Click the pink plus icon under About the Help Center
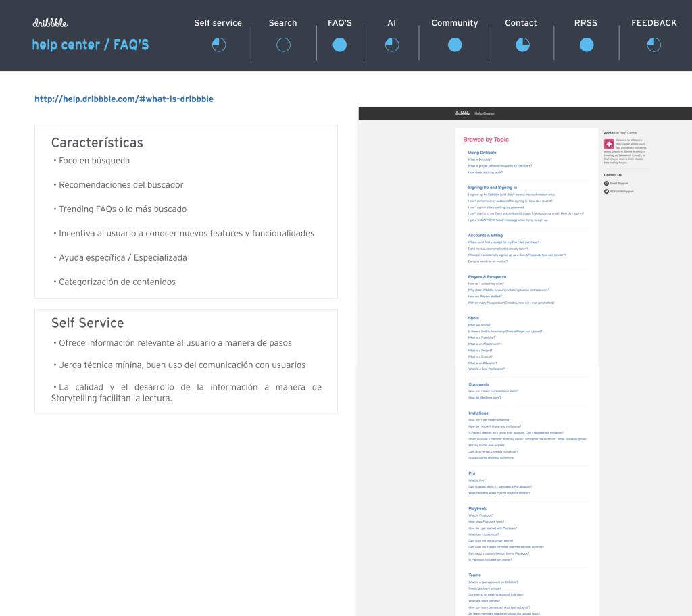Screen dimensions: 692x616 [x=609, y=144]
